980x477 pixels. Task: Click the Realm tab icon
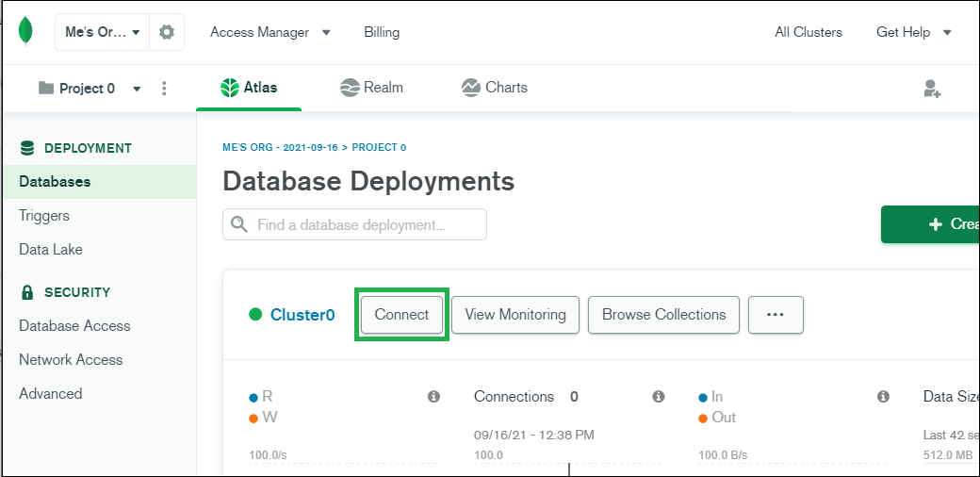[350, 88]
